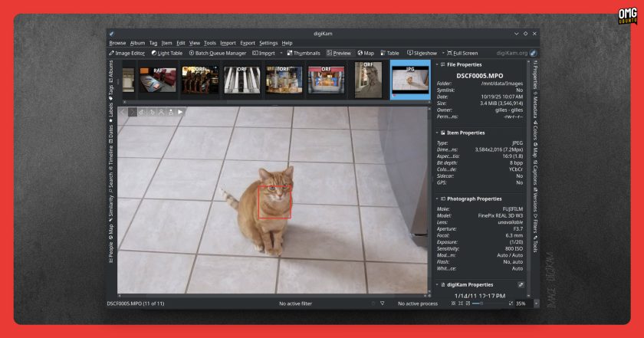
Task: Switch to Thumbnails view mode
Action: (x=304, y=53)
